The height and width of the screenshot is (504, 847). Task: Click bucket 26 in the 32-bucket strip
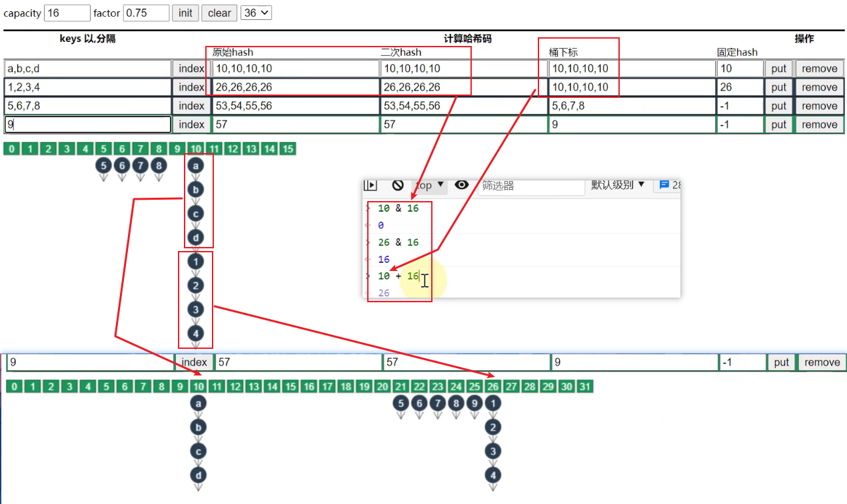492,387
